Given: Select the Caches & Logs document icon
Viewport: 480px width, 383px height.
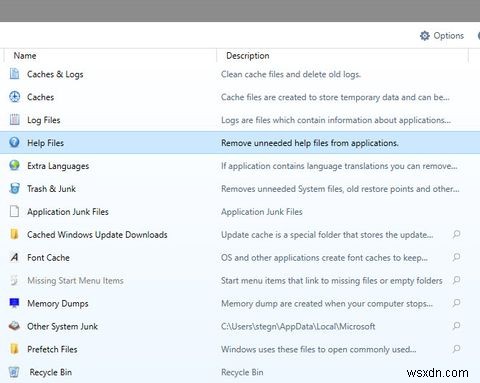Looking at the screenshot, I should tap(14, 74).
